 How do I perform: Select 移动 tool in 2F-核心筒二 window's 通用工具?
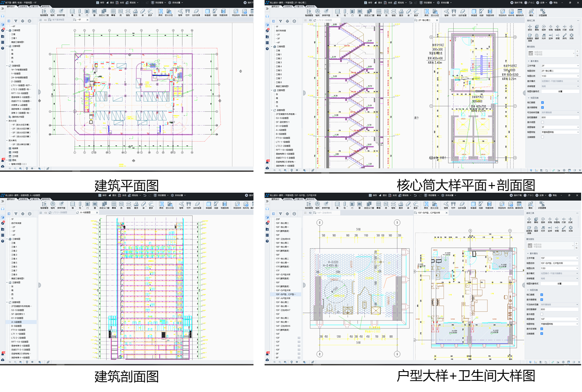530,28
